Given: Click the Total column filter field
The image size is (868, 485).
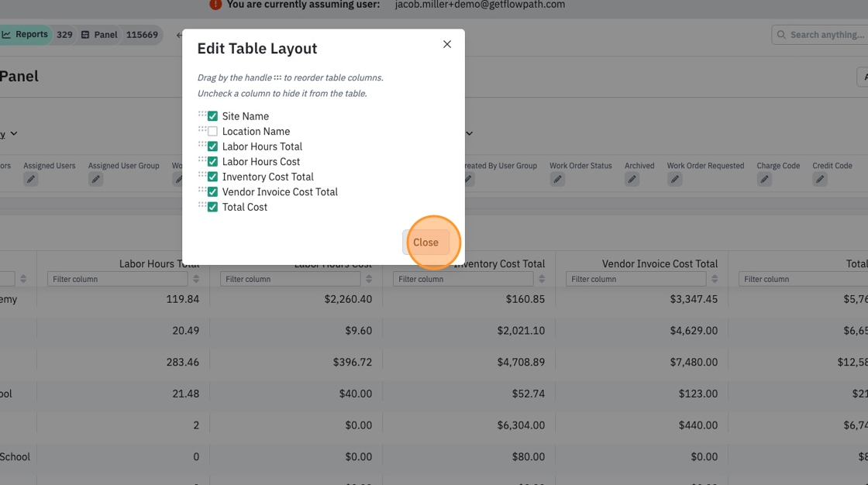Looking at the screenshot, I should [x=803, y=279].
